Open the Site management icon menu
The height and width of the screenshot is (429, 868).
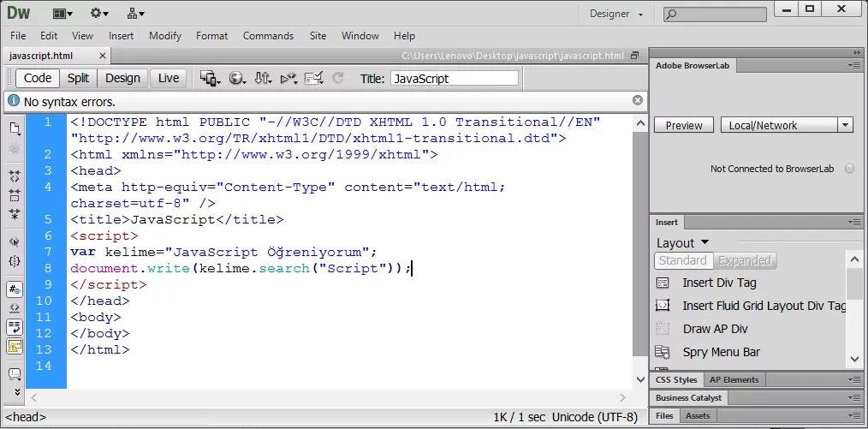[x=135, y=14]
